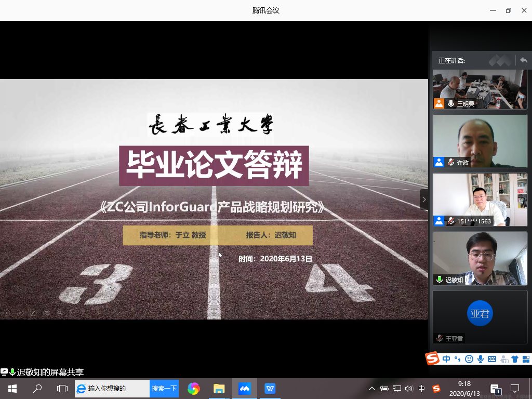Open Sogou skin shirt icon
The image size is (532, 399).
coord(515,359)
